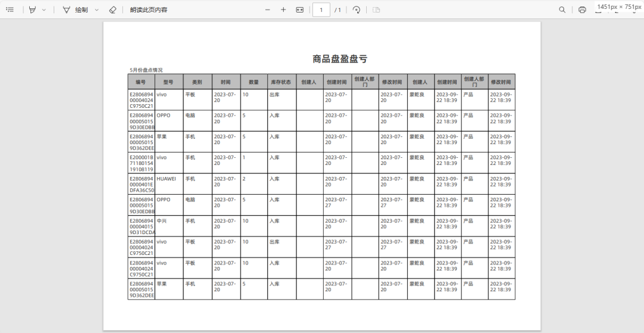
Task: Select the HUAWEI model cell
Action: click(169, 183)
